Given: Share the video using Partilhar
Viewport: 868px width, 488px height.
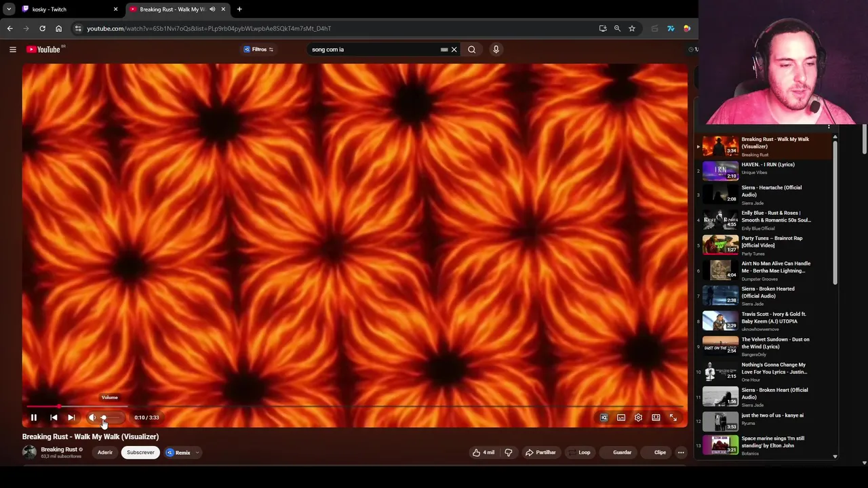Looking at the screenshot, I should point(540,452).
